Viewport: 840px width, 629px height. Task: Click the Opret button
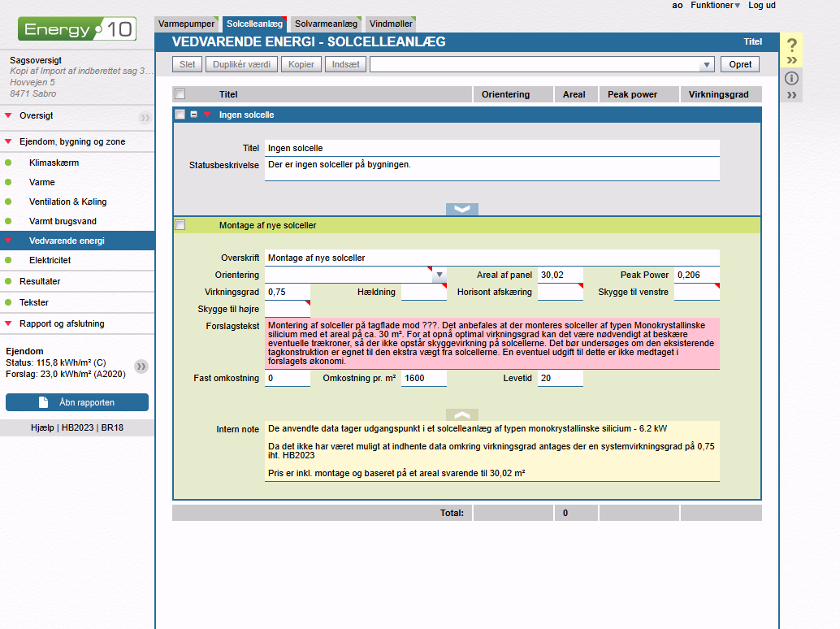740,64
